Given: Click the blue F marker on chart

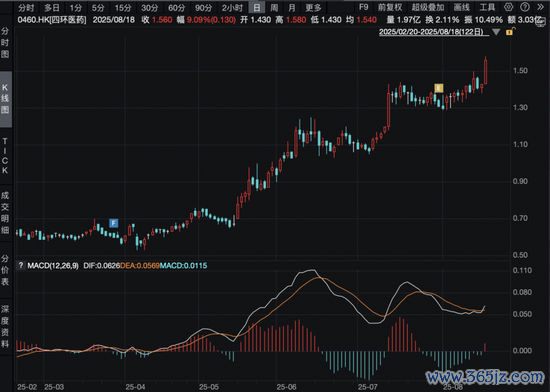Looking at the screenshot, I should (x=113, y=223).
